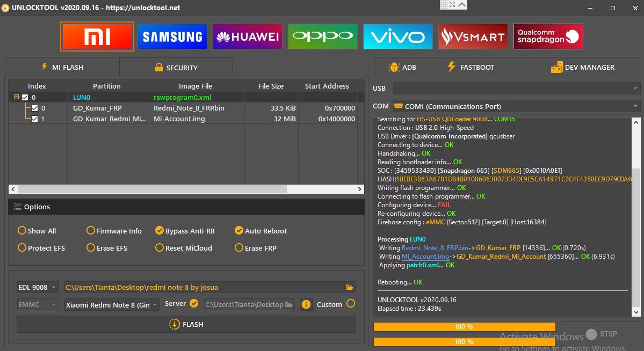
Task: Click the STOP button
Action: click(601, 334)
